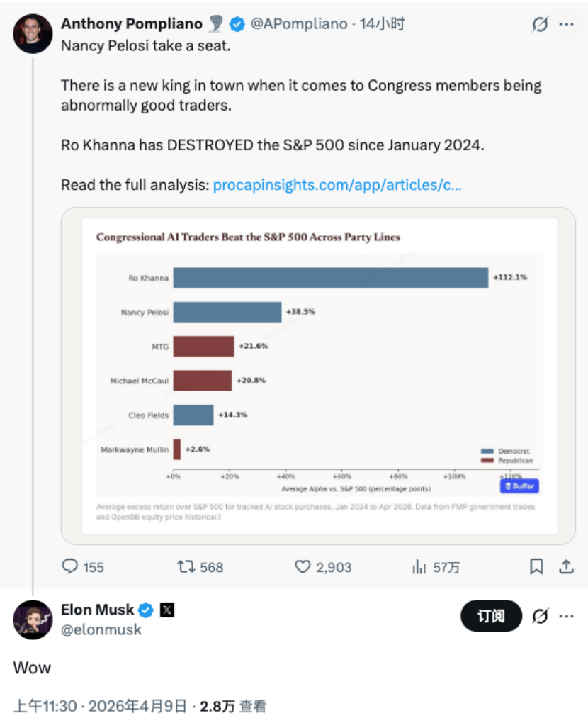Click the 14小时 post timestamp
This screenshot has width=588, height=723.
pos(383,23)
